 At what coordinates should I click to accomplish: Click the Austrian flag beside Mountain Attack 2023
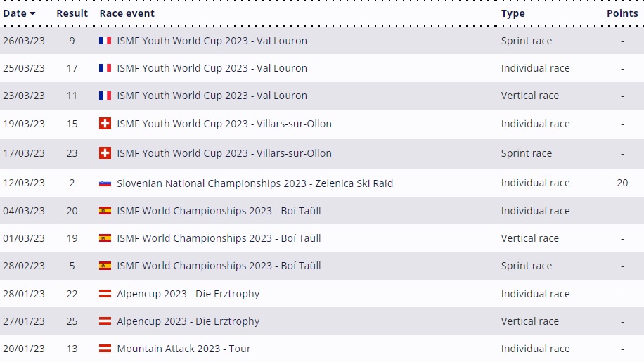point(105,349)
